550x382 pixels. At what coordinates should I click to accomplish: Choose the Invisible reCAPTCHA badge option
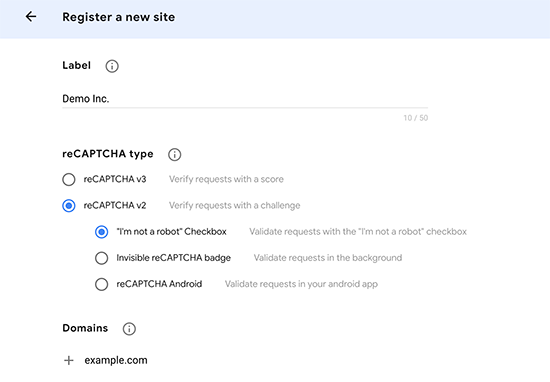point(101,258)
